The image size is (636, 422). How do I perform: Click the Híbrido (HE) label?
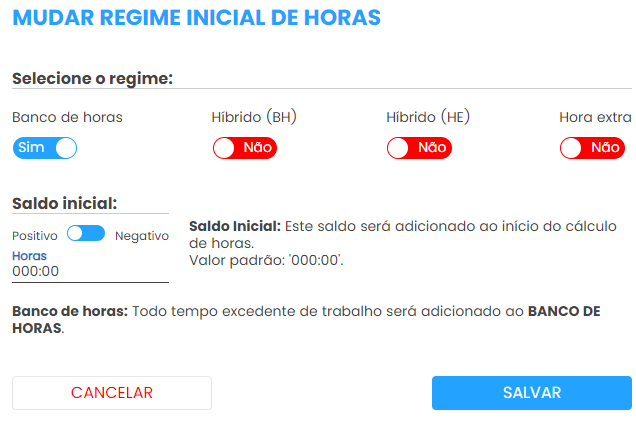[428, 117]
